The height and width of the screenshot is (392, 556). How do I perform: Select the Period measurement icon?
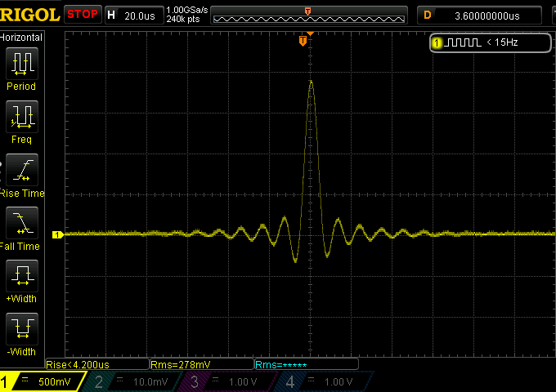(21, 64)
